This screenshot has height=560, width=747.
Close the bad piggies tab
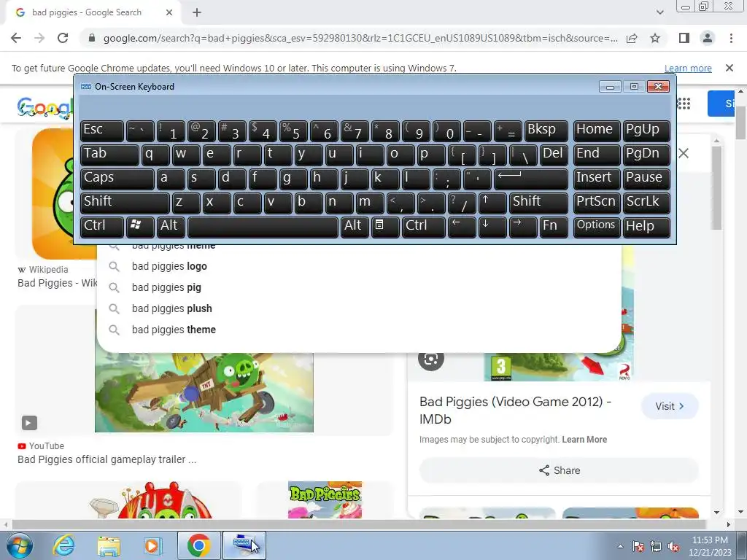pyautogui.click(x=169, y=13)
